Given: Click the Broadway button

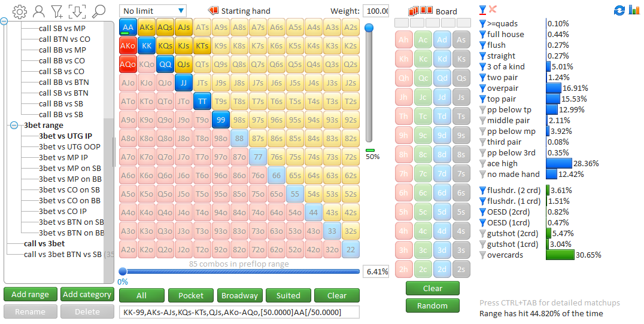Looking at the screenshot, I should 239,295.
